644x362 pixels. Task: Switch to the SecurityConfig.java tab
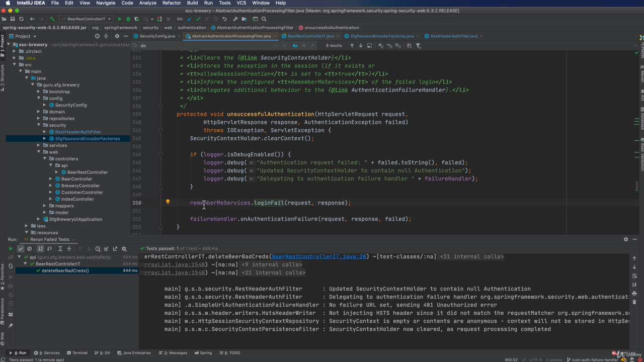157,36
